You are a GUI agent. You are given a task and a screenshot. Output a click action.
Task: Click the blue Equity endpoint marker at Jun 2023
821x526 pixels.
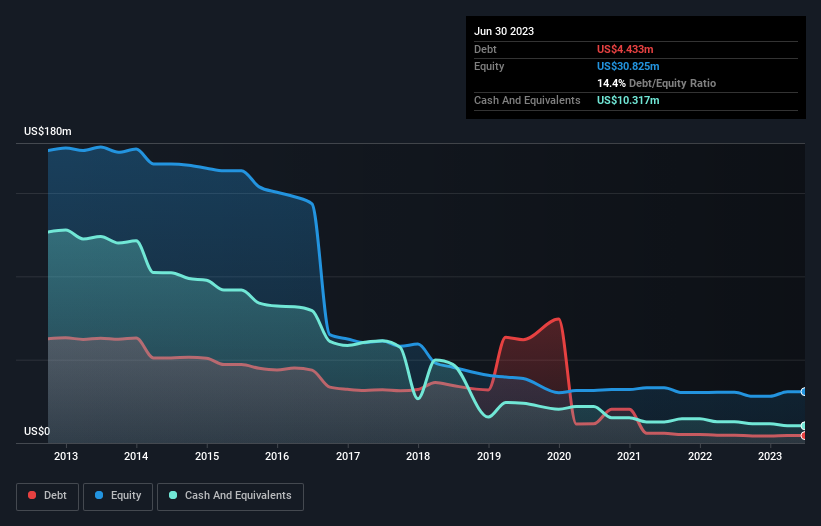point(804,391)
